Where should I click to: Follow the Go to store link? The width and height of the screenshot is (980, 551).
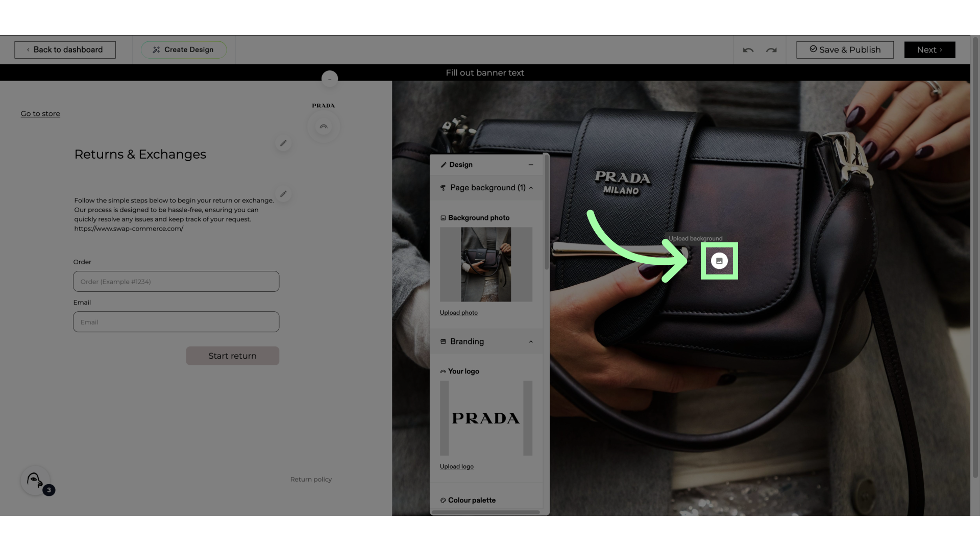tap(40, 114)
